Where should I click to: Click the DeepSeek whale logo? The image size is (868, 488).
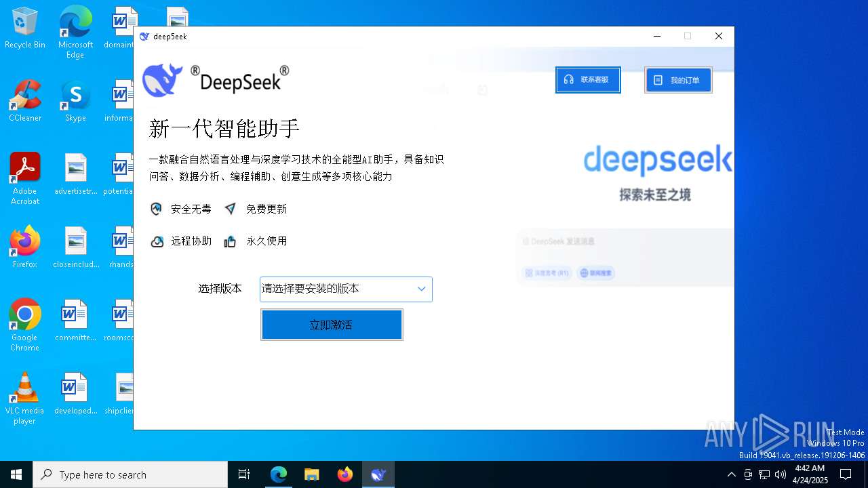click(163, 80)
